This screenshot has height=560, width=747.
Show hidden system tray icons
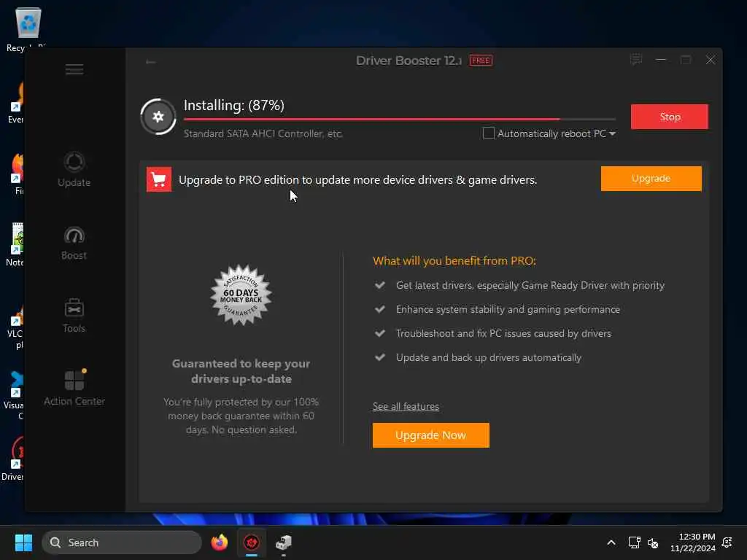point(611,542)
